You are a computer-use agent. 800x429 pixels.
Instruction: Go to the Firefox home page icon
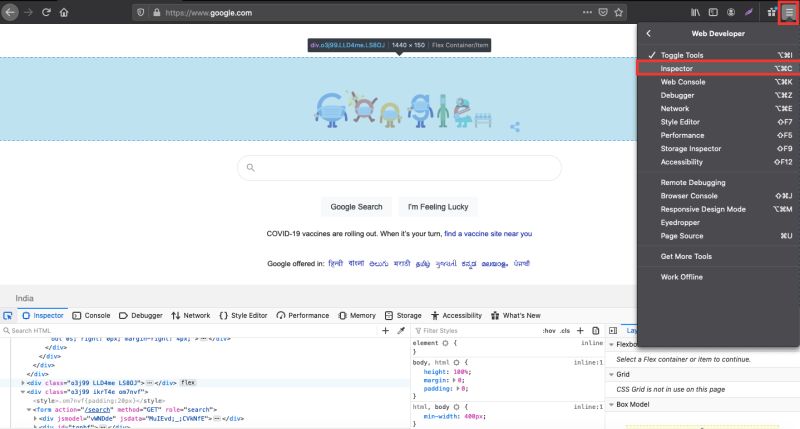(x=64, y=12)
